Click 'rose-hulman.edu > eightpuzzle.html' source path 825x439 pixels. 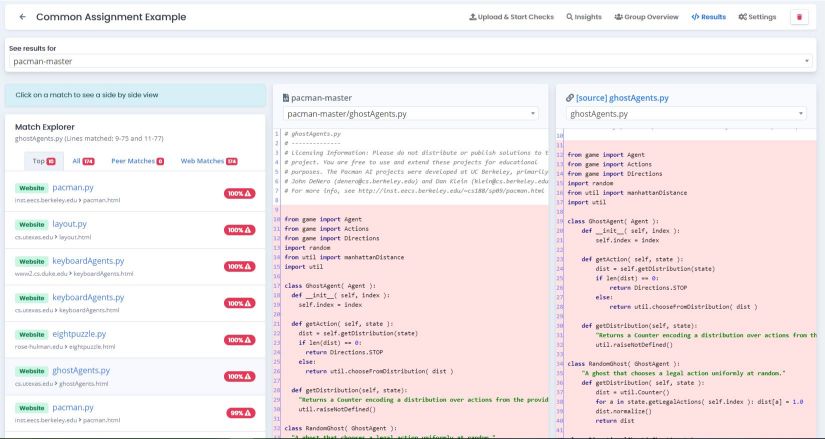click(65, 347)
